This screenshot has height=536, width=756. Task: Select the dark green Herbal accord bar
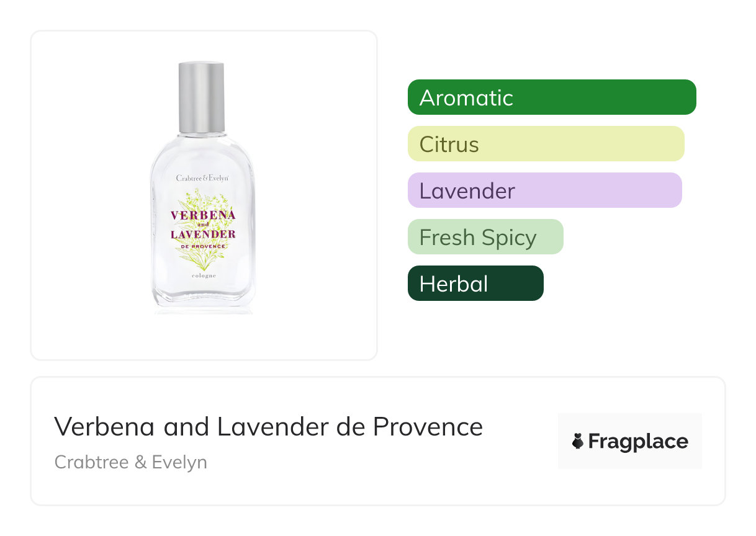tap(475, 284)
